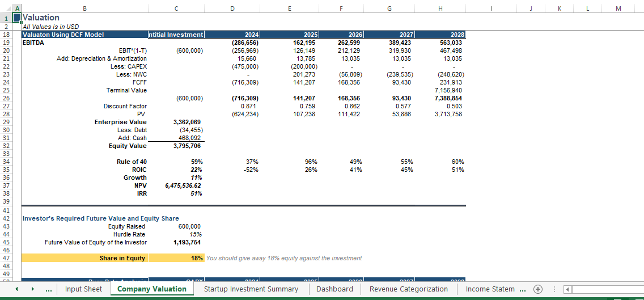644x300 pixels.
Task: Click the Equity Raised 600,000 cell
Action: [176, 226]
